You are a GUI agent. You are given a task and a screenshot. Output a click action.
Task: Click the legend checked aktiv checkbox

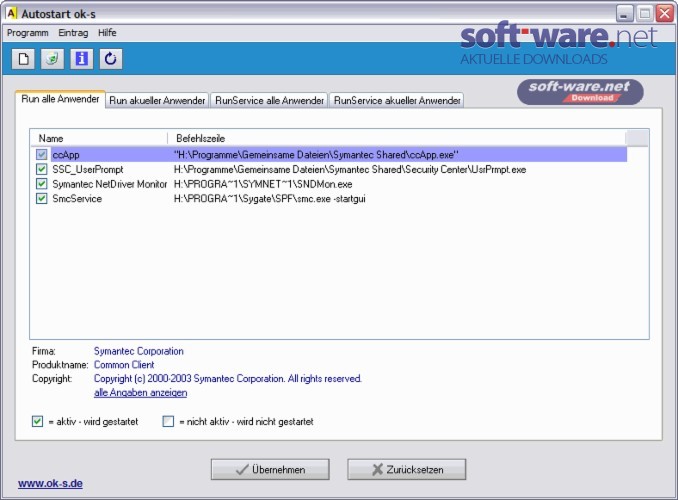click(x=38, y=421)
